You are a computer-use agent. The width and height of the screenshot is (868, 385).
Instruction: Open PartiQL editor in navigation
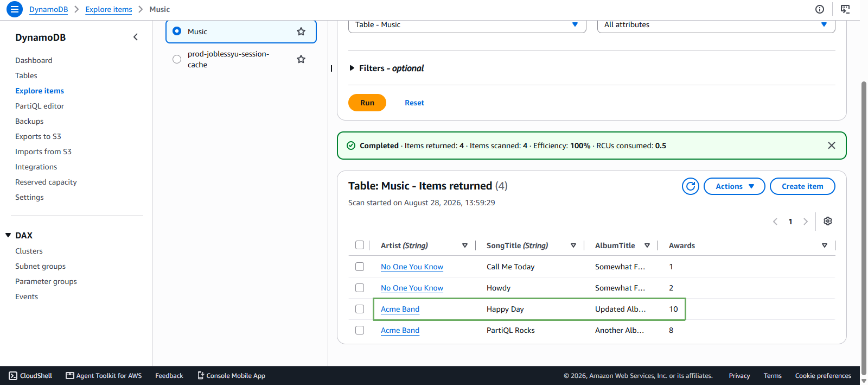click(x=40, y=106)
